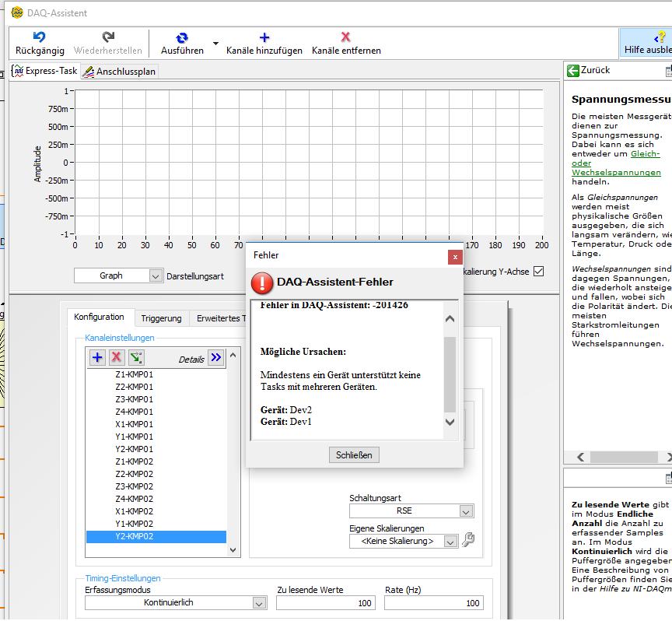Expand the Erfassungsmodus Kontinuierlich dropdown
Image resolution: width=672 pixels, height=621 pixels.
(259, 602)
